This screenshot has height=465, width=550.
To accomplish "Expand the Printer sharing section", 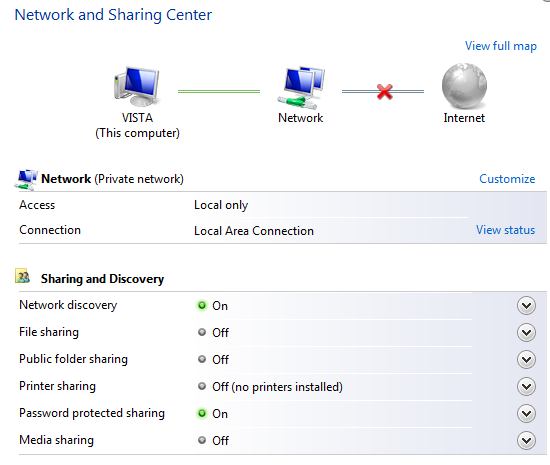I will (526, 386).
